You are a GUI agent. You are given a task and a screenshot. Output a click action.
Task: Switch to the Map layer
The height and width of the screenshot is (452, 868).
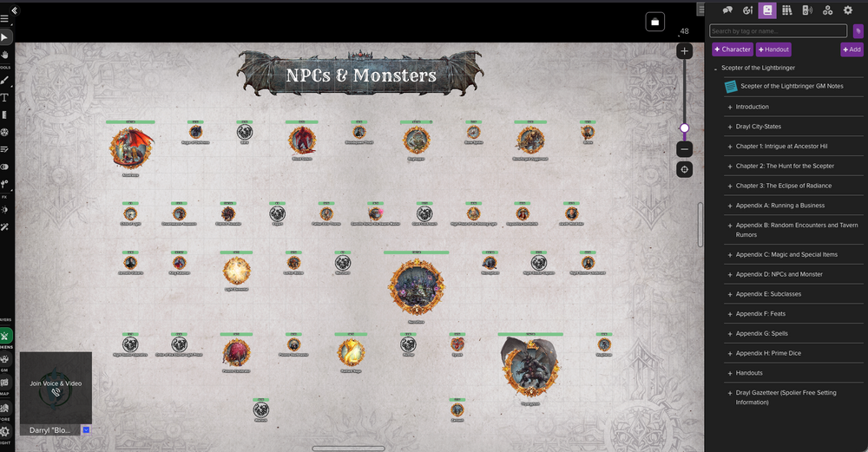[x=5, y=383]
